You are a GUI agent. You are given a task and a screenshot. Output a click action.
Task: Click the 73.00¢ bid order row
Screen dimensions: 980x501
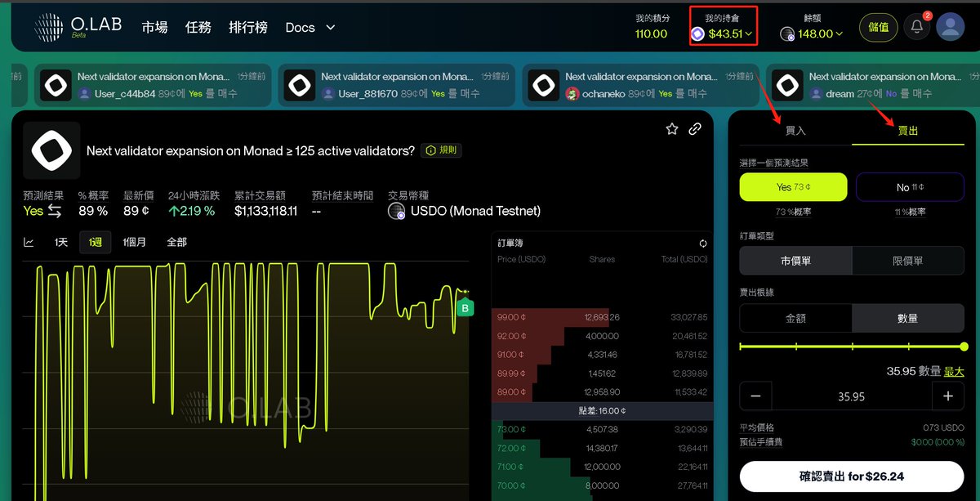tap(603, 429)
